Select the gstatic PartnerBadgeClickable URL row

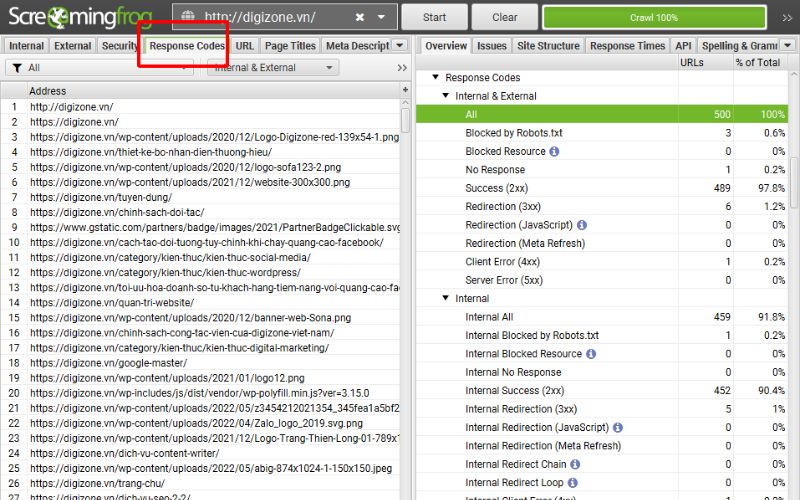200,227
